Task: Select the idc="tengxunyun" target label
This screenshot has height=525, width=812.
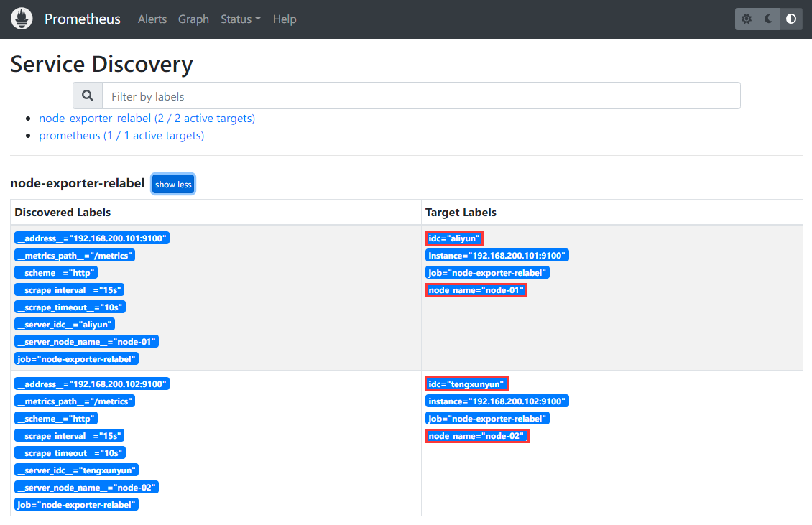Action: 466,384
